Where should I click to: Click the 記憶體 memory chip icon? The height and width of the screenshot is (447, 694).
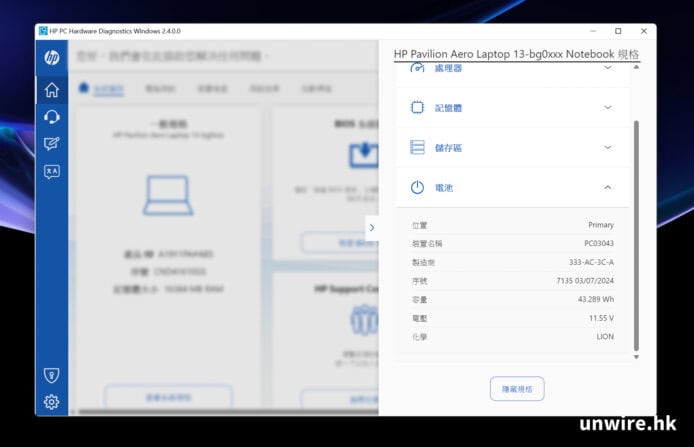417,107
